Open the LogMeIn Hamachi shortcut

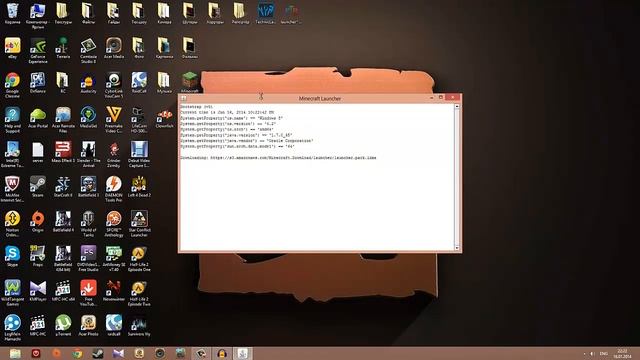click(13, 328)
